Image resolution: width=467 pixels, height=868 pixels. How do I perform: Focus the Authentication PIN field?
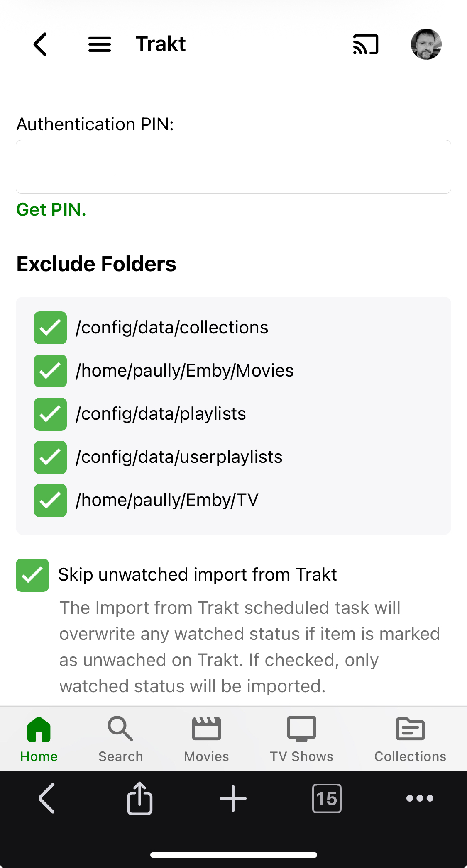tap(233, 167)
